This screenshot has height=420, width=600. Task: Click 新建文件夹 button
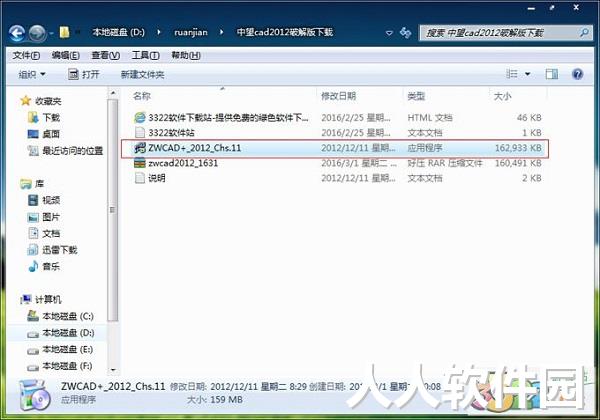pos(142,75)
